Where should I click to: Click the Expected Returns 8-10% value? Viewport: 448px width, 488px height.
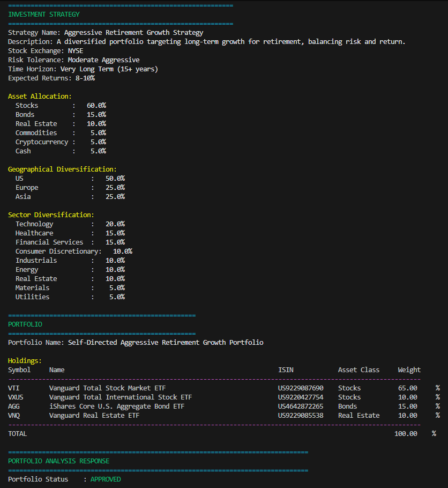click(x=85, y=78)
